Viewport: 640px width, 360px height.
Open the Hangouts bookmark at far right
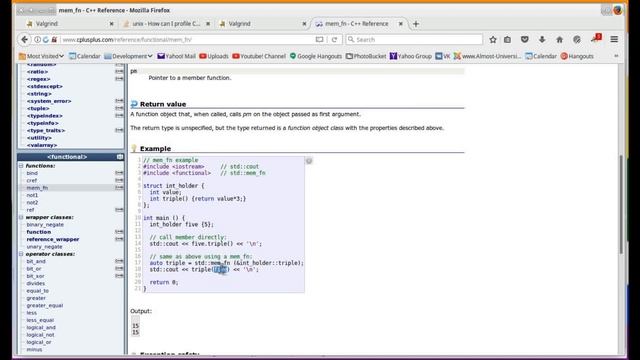tap(577, 56)
